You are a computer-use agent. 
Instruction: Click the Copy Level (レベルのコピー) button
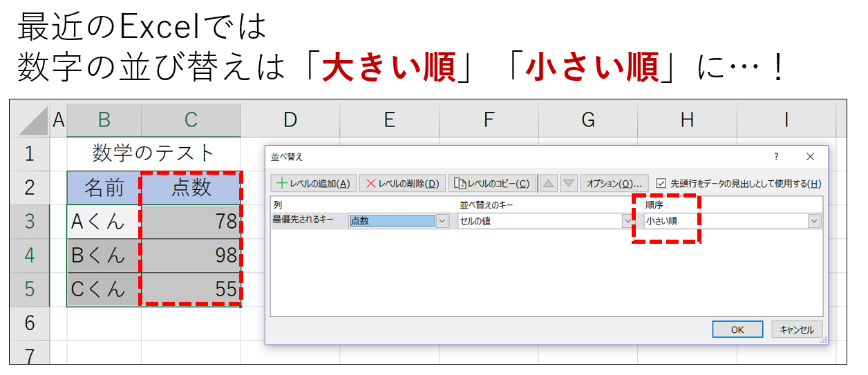[x=492, y=184]
